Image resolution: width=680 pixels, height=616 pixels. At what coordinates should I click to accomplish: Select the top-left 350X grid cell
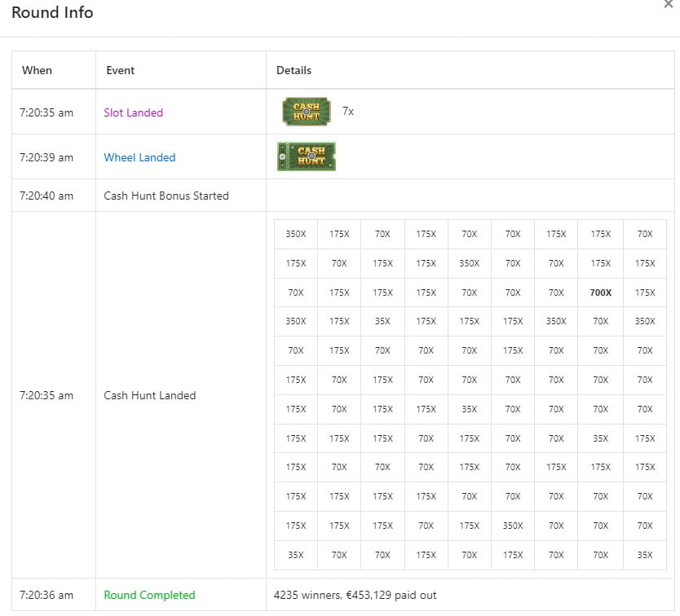coord(296,234)
